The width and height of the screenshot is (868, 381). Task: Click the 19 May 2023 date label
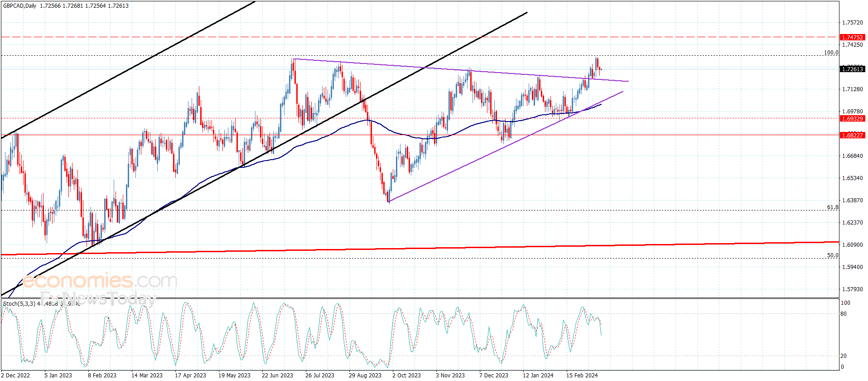coord(234,375)
